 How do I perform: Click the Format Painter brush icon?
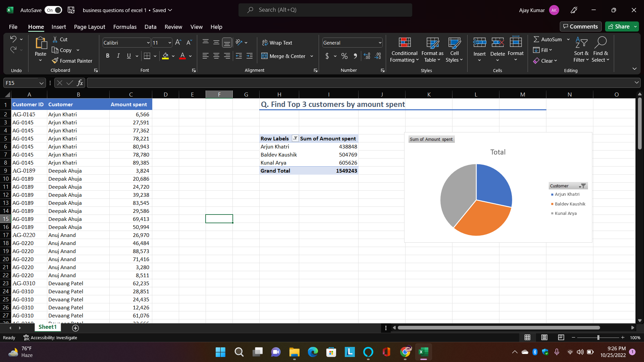click(55, 61)
